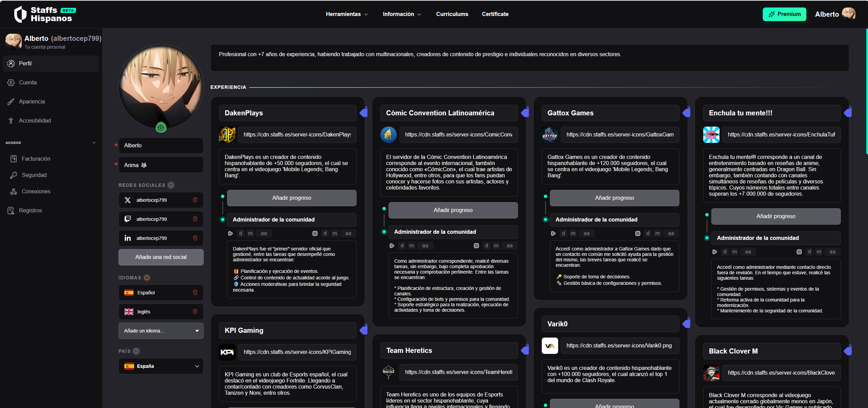Image resolution: width=868 pixels, height=408 pixels.
Task: Click Añadir progreso in Cómic Convention card
Action: click(453, 210)
